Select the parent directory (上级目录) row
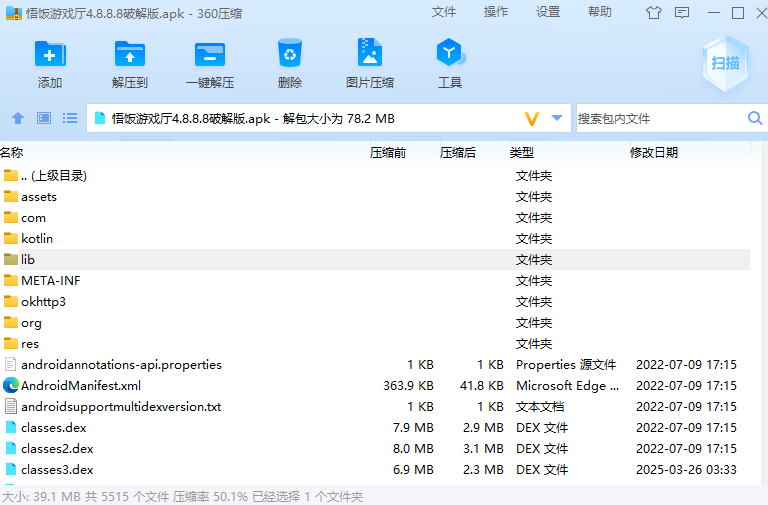The width and height of the screenshot is (768, 505). click(x=375, y=175)
